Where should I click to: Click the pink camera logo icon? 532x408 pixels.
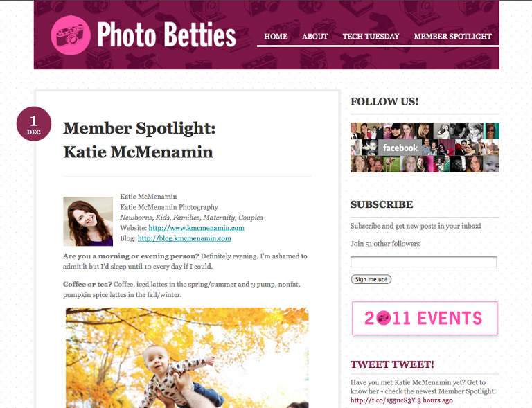[x=71, y=35]
